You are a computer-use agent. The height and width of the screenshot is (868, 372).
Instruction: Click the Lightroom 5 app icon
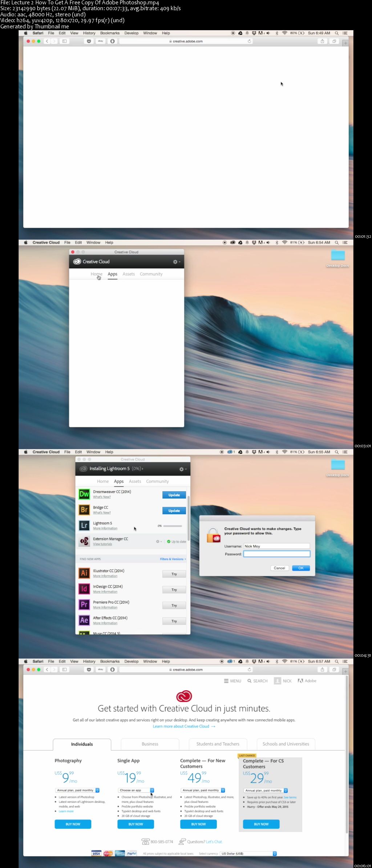click(84, 525)
